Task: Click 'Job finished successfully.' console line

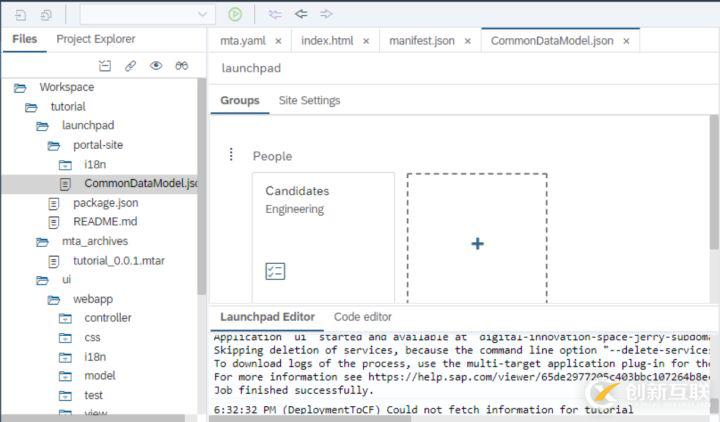Action: (294, 390)
